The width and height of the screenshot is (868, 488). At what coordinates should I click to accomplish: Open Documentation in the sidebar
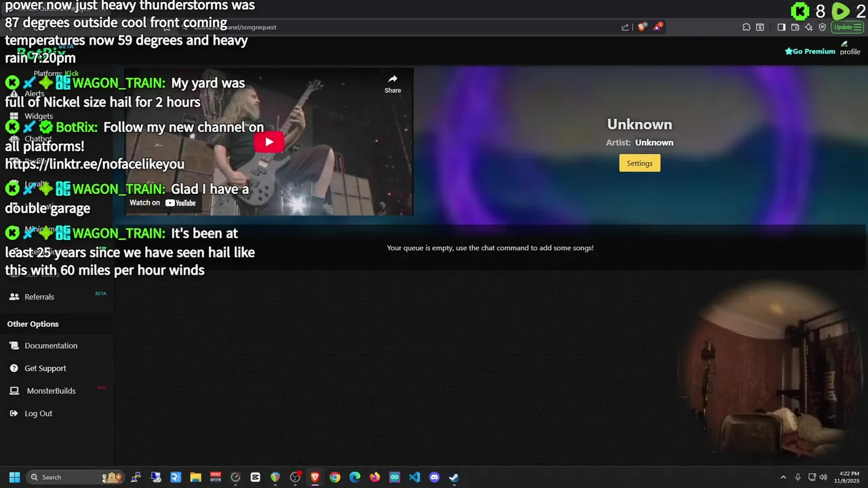(51, 346)
